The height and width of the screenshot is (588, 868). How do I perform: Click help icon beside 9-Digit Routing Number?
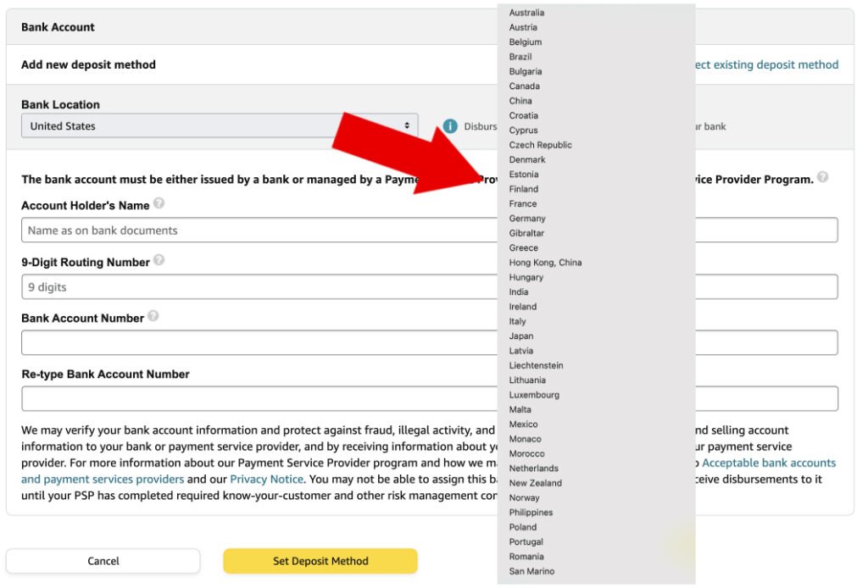[159, 261]
